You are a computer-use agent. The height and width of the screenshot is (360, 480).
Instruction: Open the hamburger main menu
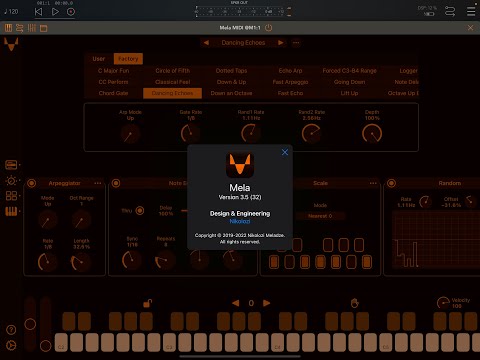471,11
